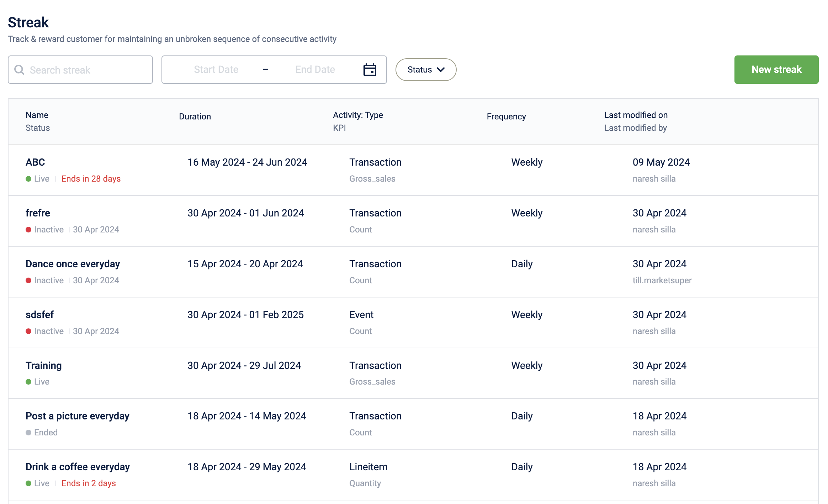Click the red Inactive dot beside frefre

click(x=29, y=230)
